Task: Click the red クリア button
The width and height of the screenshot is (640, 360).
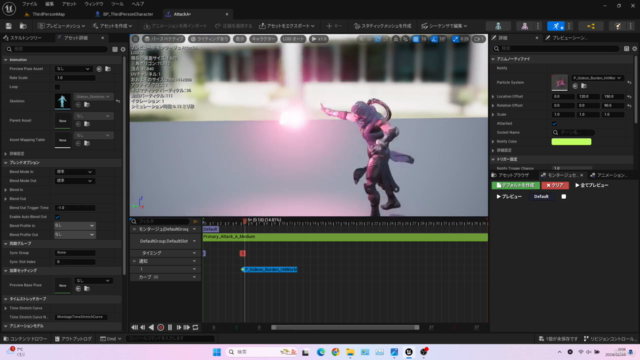Action: point(555,185)
